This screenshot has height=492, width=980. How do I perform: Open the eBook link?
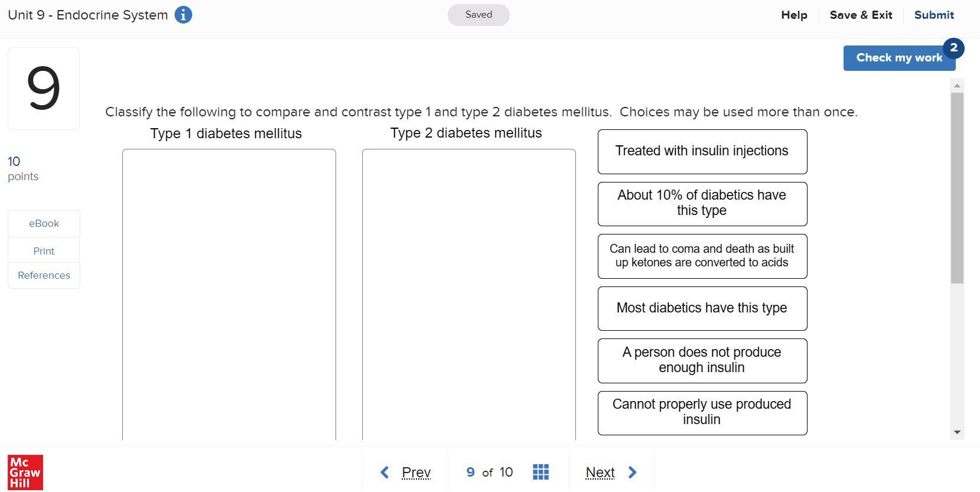(44, 224)
